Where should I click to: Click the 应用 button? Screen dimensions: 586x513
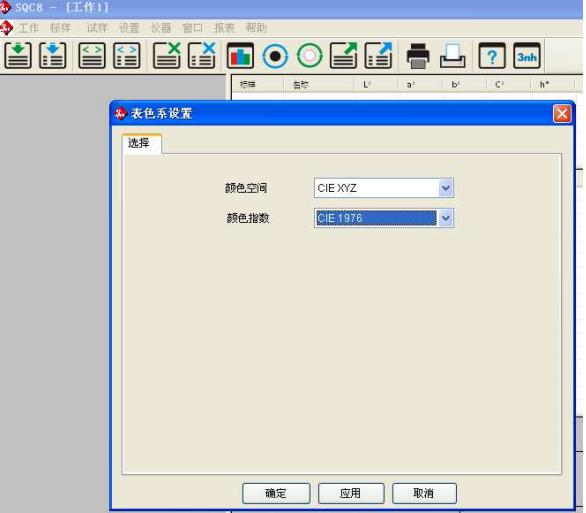pyautogui.click(x=351, y=493)
